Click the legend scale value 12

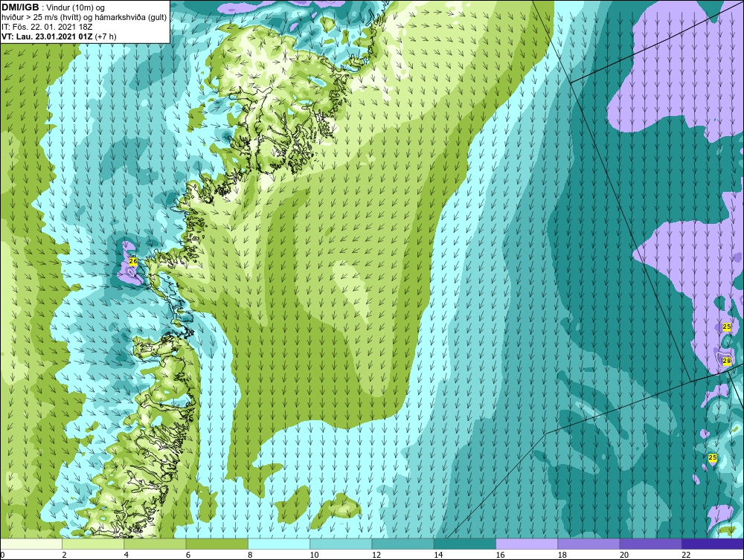point(376,556)
